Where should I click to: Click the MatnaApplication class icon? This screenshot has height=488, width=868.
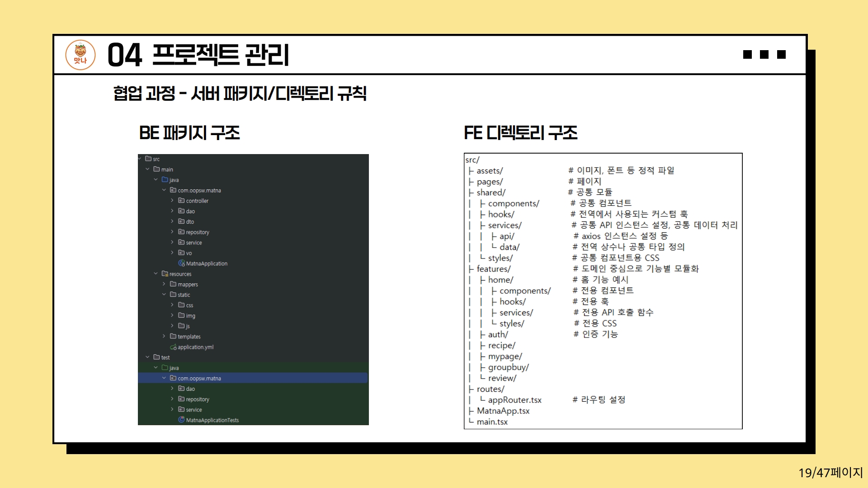tap(181, 263)
